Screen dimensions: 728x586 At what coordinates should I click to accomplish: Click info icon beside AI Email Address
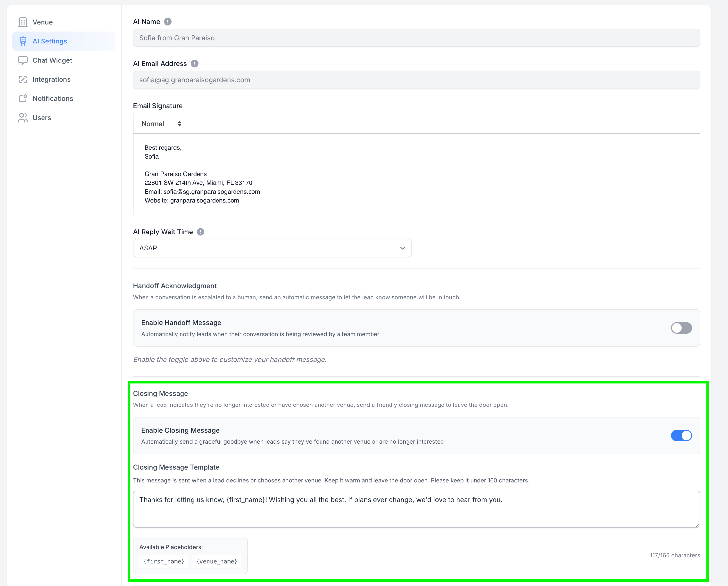[x=194, y=64]
